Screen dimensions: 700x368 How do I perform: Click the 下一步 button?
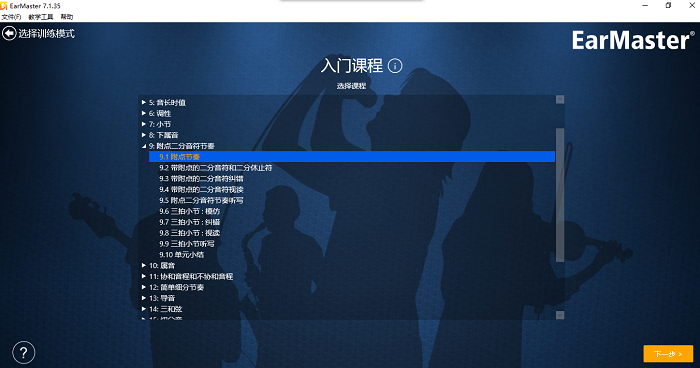point(668,354)
